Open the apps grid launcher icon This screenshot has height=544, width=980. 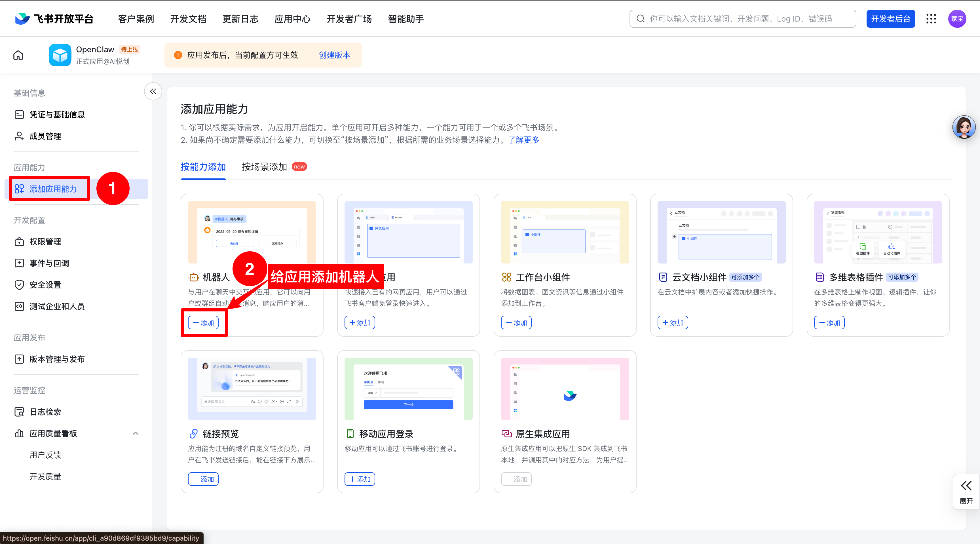pyautogui.click(x=931, y=19)
